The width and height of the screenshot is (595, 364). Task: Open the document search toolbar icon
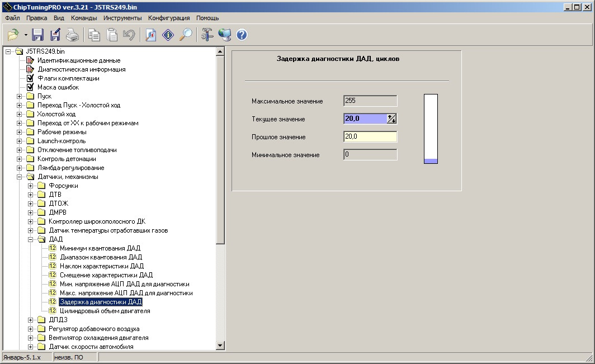coord(150,35)
